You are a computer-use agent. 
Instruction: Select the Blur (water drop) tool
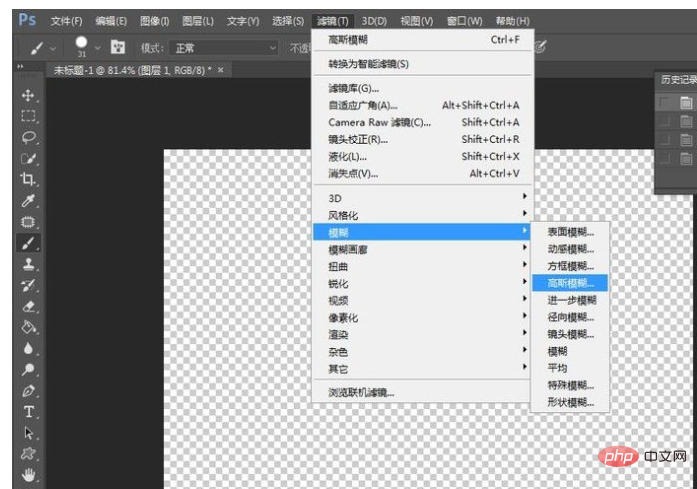pyautogui.click(x=28, y=349)
